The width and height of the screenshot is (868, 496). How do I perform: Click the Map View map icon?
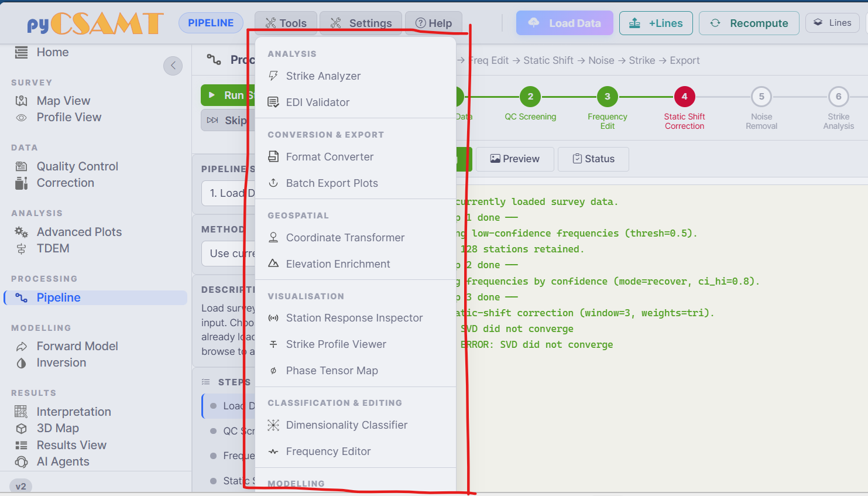coord(21,101)
